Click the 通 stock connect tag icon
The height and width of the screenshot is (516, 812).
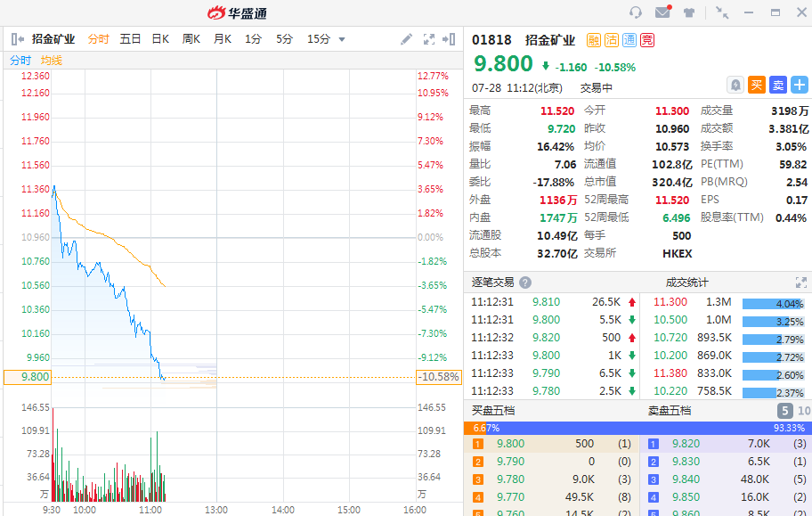(x=629, y=40)
